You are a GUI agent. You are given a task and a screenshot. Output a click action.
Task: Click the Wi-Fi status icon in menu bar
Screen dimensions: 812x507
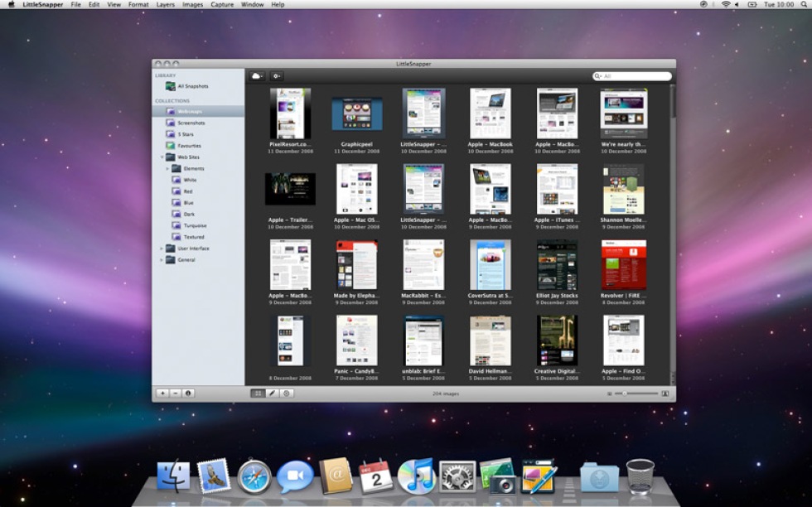(x=726, y=4)
